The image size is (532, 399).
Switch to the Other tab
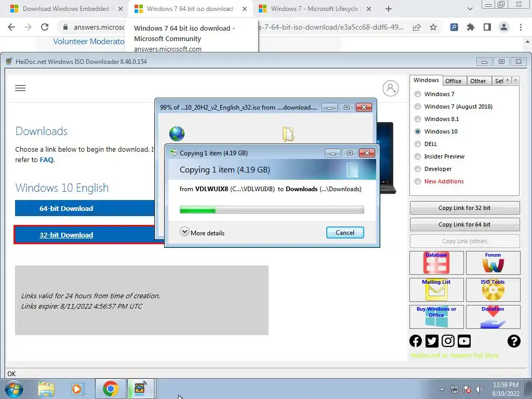(x=478, y=81)
